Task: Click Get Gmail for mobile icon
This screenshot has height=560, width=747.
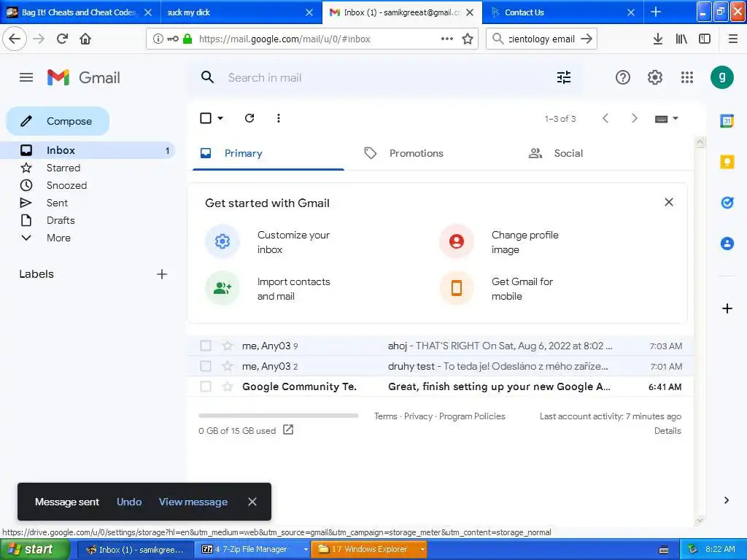Action: (x=457, y=288)
